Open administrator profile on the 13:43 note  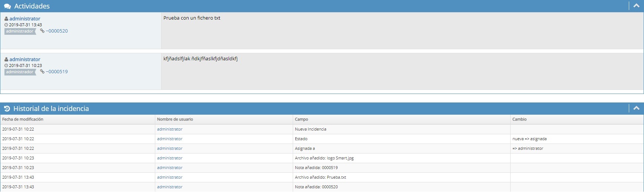[25, 18]
